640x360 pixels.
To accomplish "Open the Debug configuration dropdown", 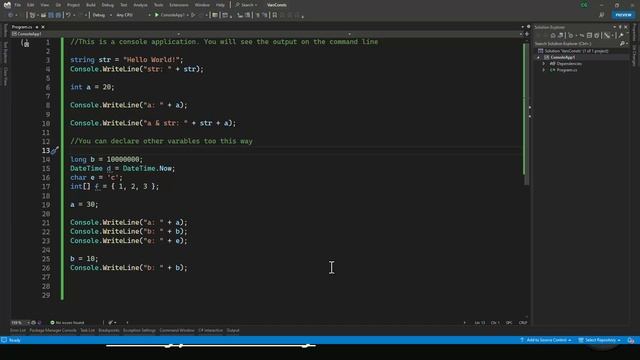I will coord(102,15).
